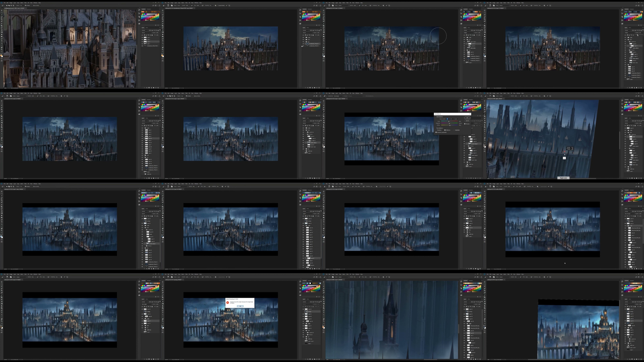Close the Color Balance dialog with its X
The height and width of the screenshot is (362, 644).
tap(470, 114)
